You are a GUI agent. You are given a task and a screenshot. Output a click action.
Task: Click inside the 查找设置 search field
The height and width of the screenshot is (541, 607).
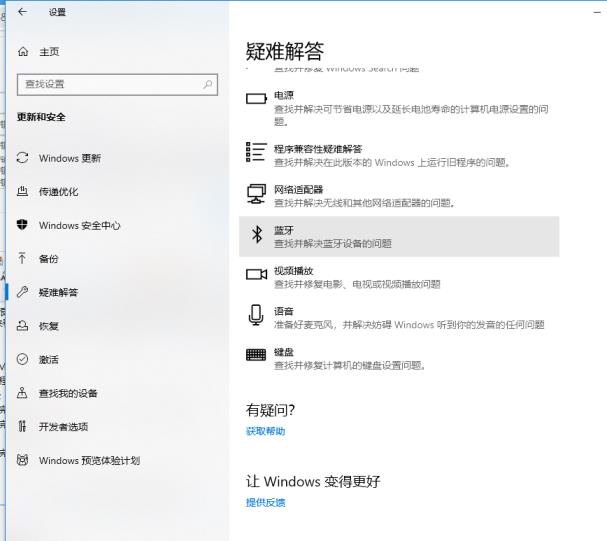[x=117, y=84]
